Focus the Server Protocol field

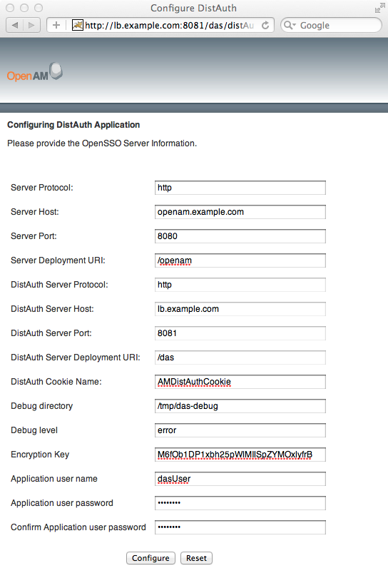(240, 188)
